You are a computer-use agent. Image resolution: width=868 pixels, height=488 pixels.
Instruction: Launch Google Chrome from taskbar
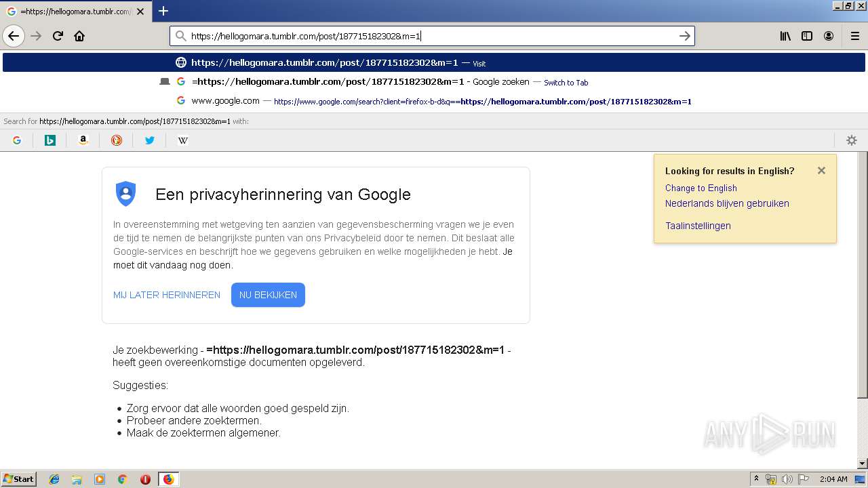tap(123, 479)
